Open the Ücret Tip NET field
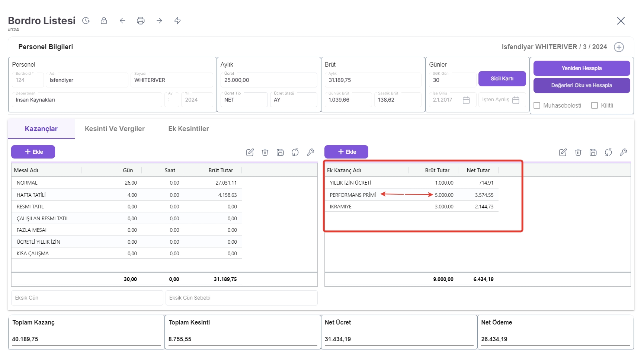The image size is (644, 355). (244, 100)
